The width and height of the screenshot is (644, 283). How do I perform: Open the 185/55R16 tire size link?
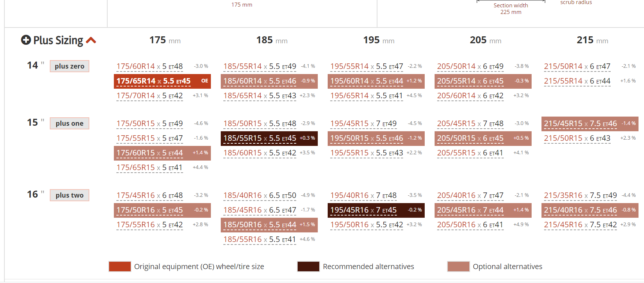tap(260, 239)
